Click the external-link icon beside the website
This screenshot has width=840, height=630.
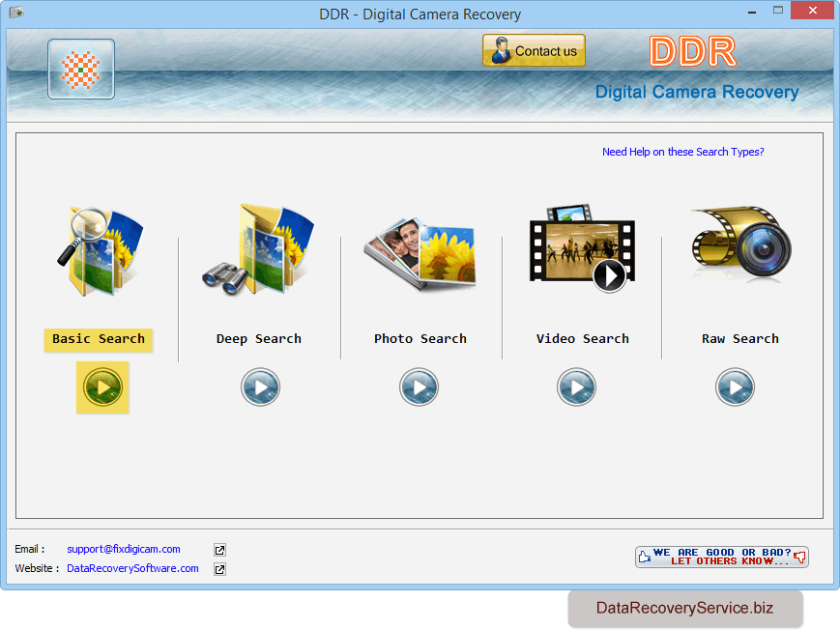point(219,569)
